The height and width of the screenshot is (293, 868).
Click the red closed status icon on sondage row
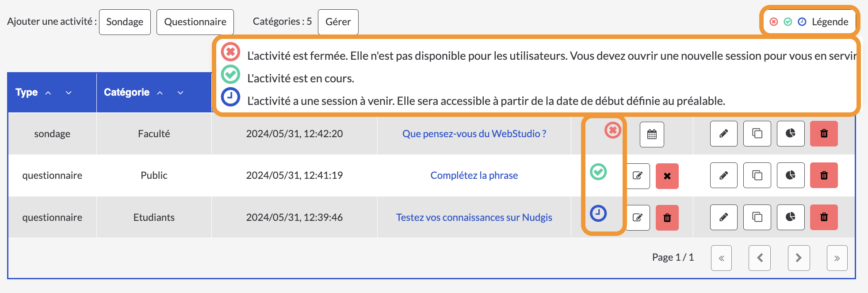[613, 130]
